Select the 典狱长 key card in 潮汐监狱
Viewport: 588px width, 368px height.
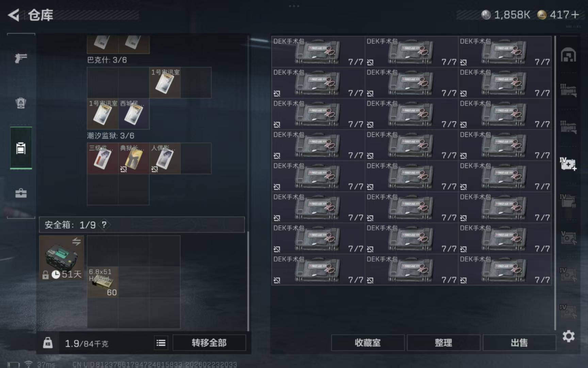click(x=134, y=158)
